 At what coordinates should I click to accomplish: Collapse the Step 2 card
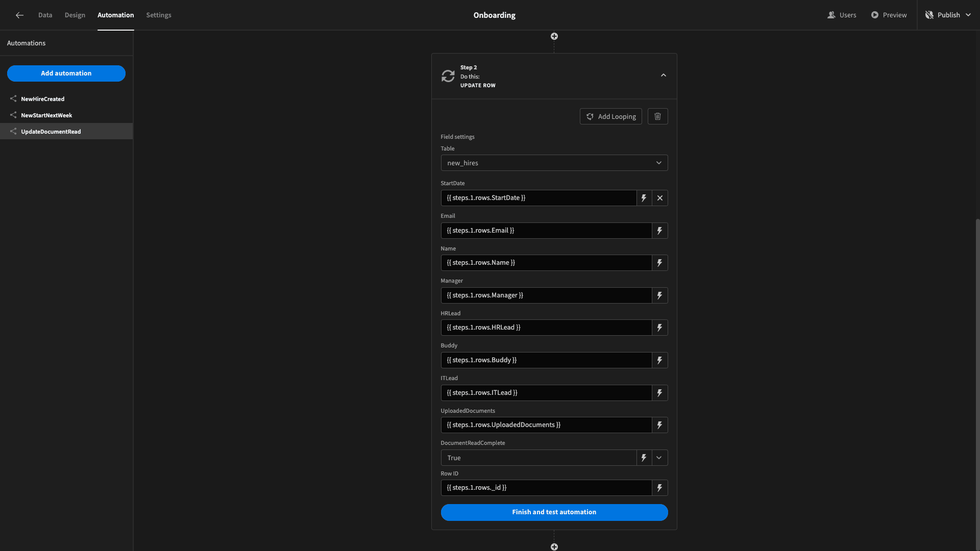[664, 76]
